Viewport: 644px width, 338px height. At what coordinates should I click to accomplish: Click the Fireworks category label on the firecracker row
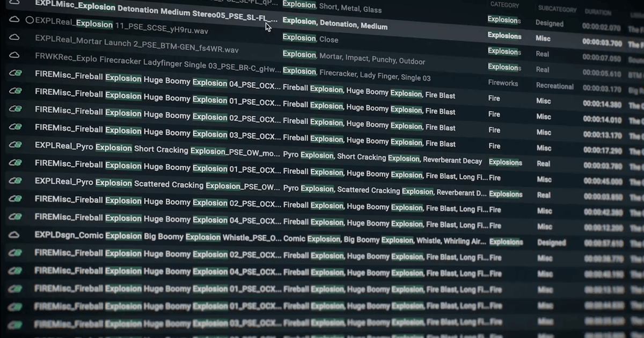(504, 83)
